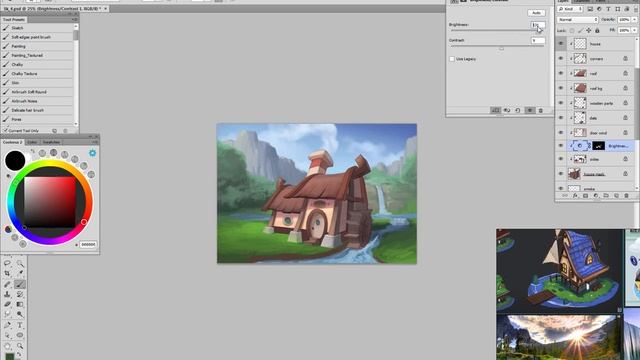Open Coolorus settings gear icon

tap(93, 153)
